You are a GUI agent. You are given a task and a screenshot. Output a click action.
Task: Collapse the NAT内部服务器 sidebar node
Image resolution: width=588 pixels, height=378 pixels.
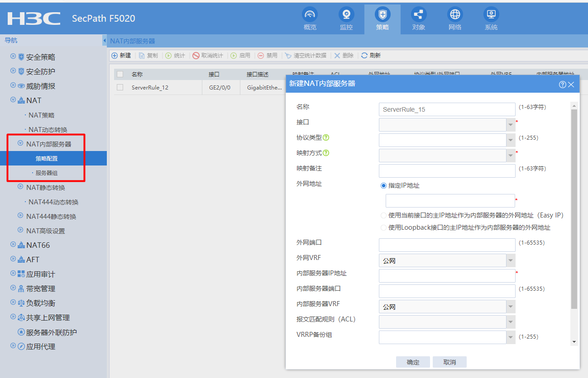pyautogui.click(x=20, y=144)
